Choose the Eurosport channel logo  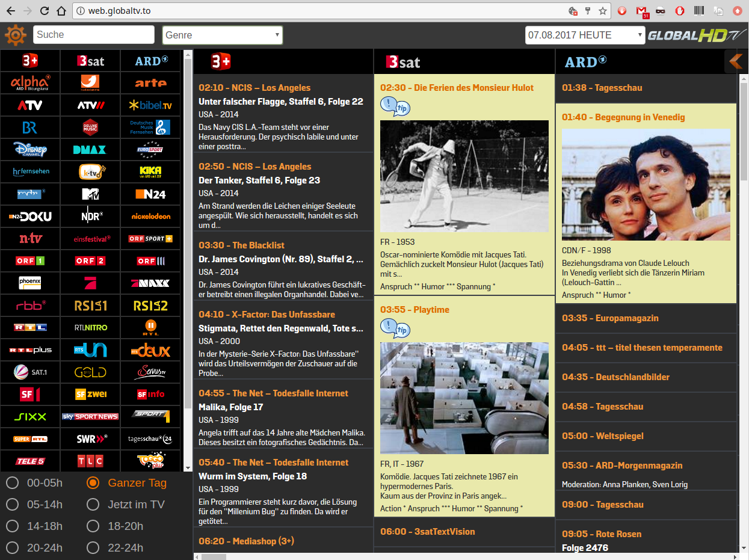[x=150, y=149]
